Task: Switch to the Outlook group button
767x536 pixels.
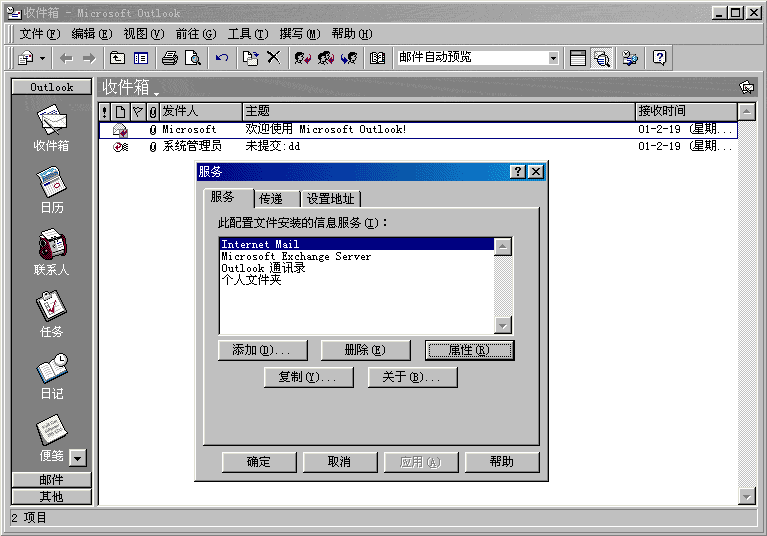Action: point(51,87)
